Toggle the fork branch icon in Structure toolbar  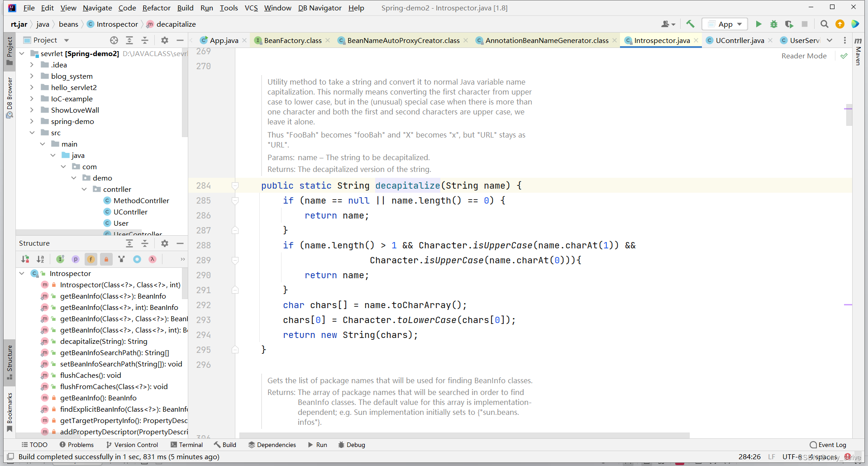click(x=121, y=259)
